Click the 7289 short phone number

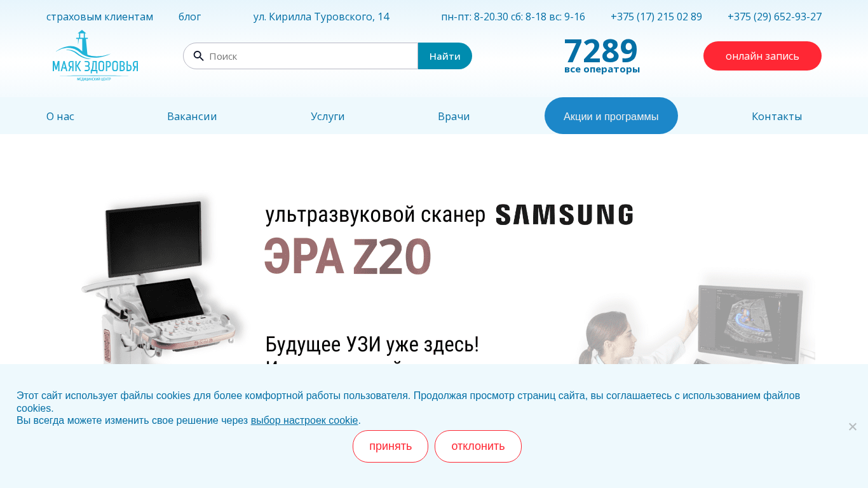(x=600, y=51)
